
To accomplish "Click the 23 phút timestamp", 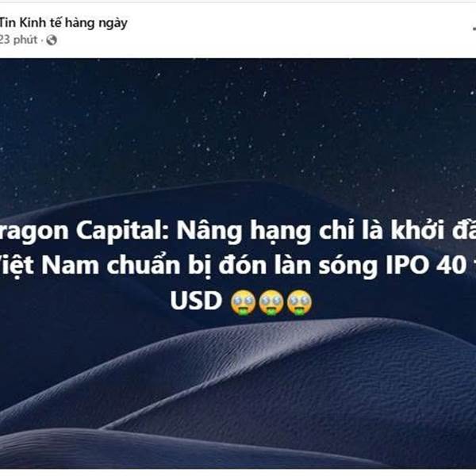I will click(18, 40).
